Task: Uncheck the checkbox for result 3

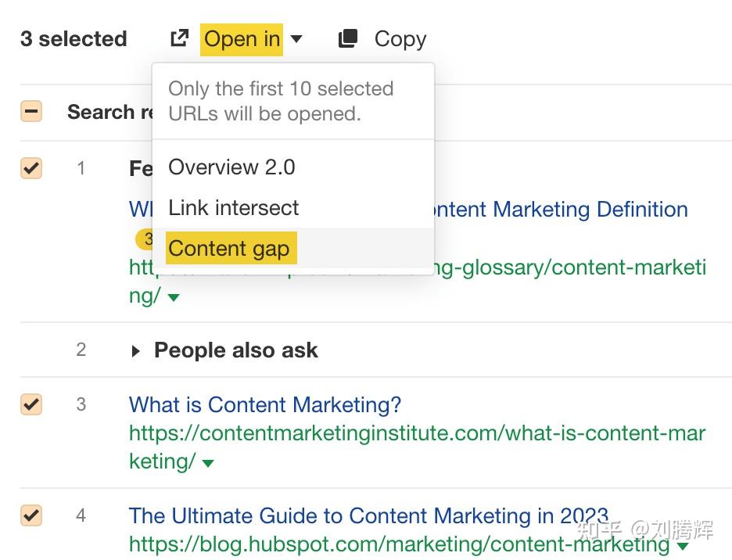Action: point(31,404)
